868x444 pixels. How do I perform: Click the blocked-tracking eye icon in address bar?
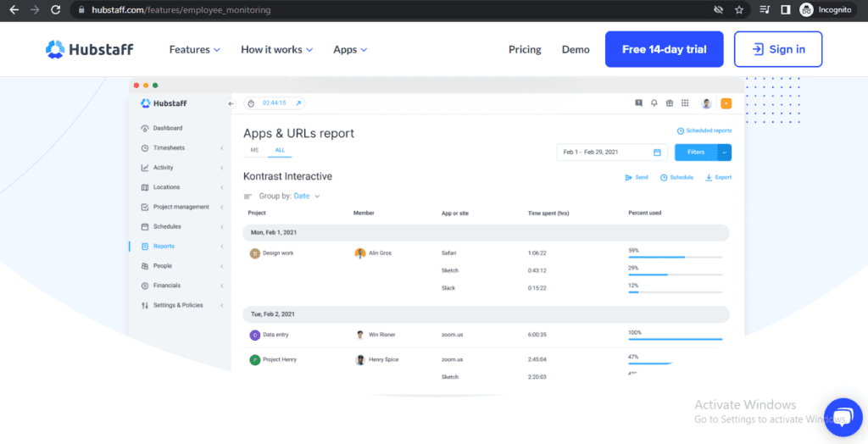coord(719,9)
